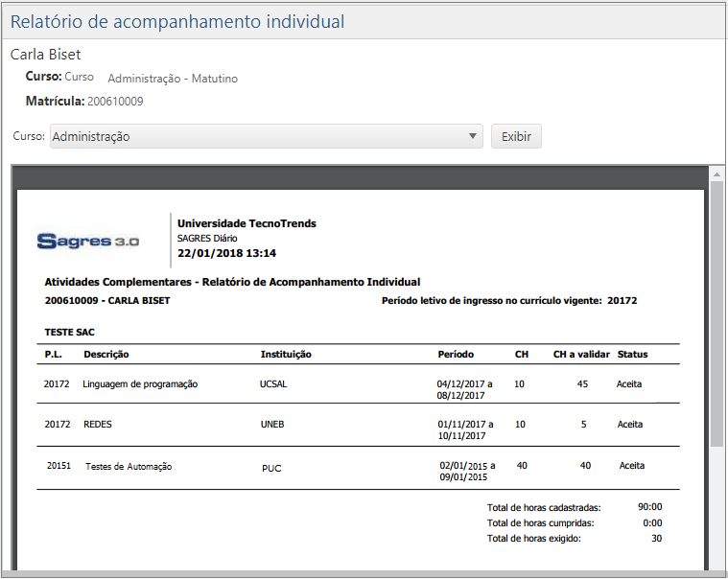Click the UCSAL institution cell
Viewport: 728px width, 579px height.
pyautogui.click(x=273, y=384)
